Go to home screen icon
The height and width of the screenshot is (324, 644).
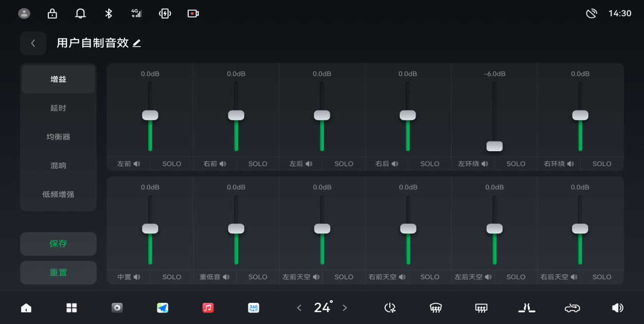click(x=26, y=308)
